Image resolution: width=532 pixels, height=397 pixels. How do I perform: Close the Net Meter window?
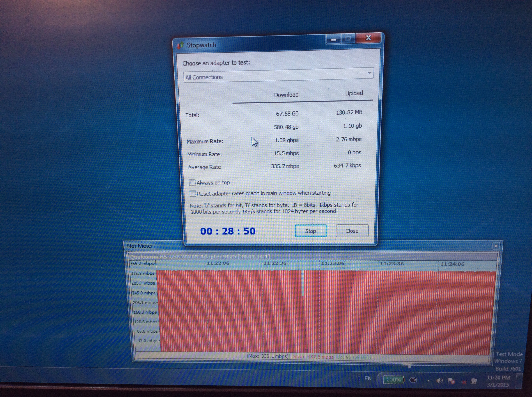click(x=496, y=246)
